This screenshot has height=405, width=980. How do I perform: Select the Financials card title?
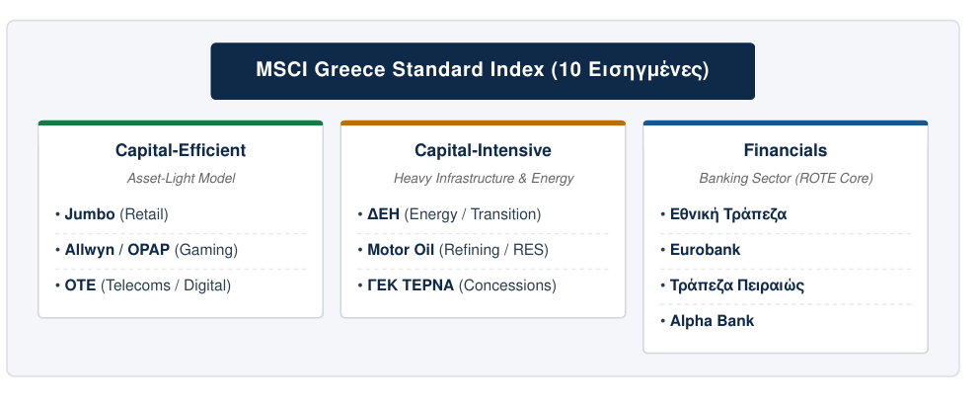point(786,150)
